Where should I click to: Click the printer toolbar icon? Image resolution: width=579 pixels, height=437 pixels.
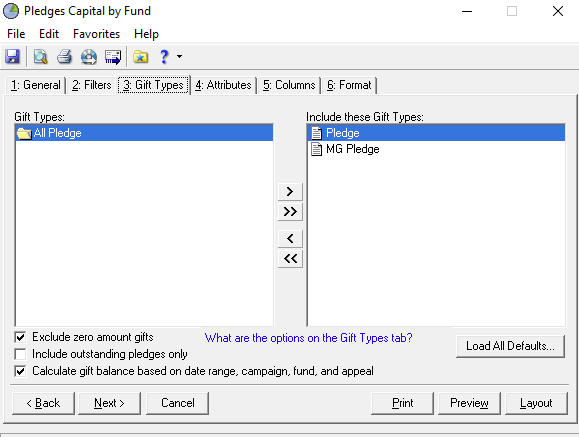click(x=64, y=57)
